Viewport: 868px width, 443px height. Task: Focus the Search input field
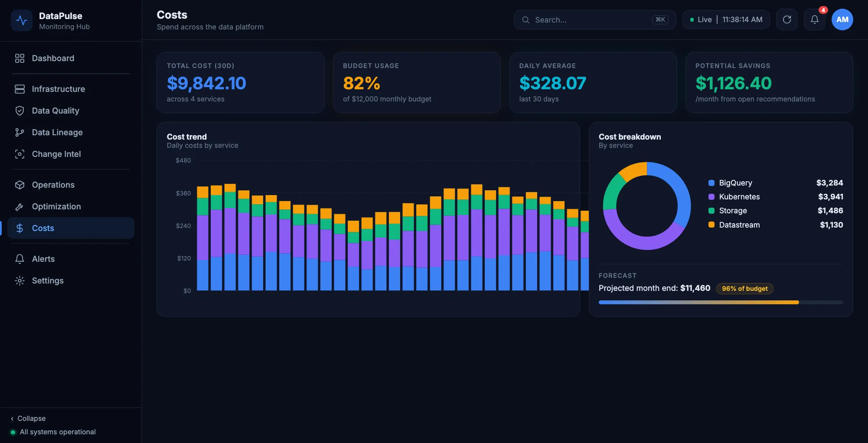pyautogui.click(x=594, y=20)
